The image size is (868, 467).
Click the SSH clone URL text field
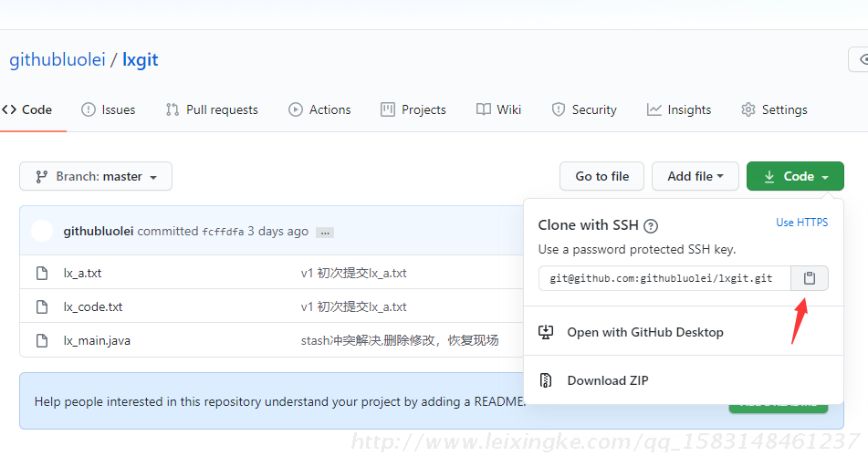click(x=664, y=278)
